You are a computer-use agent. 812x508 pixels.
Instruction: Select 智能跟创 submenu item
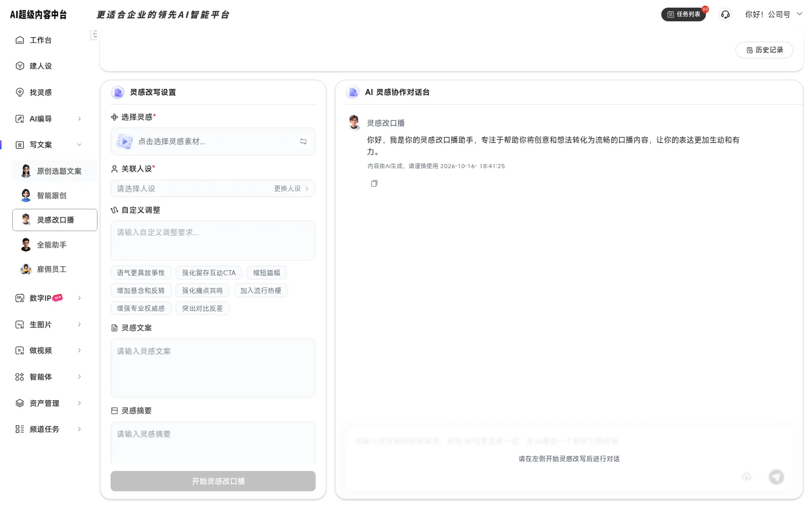point(55,196)
